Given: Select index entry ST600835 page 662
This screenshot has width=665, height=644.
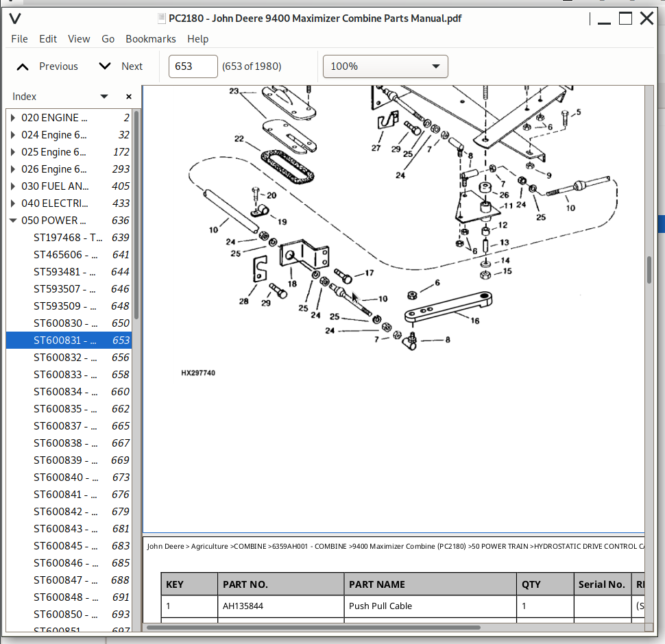Looking at the screenshot, I should [x=69, y=409].
